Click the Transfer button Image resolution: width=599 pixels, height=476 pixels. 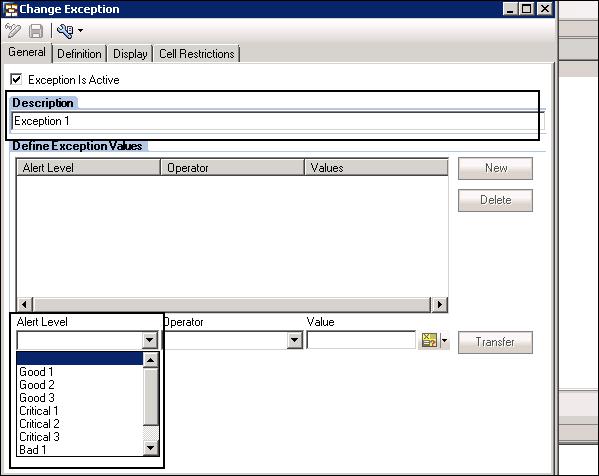click(495, 342)
